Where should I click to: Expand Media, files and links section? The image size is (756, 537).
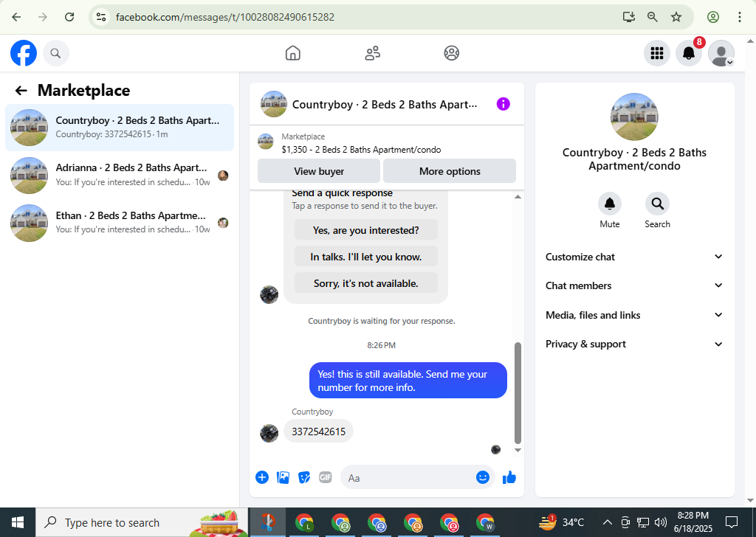[x=634, y=315]
